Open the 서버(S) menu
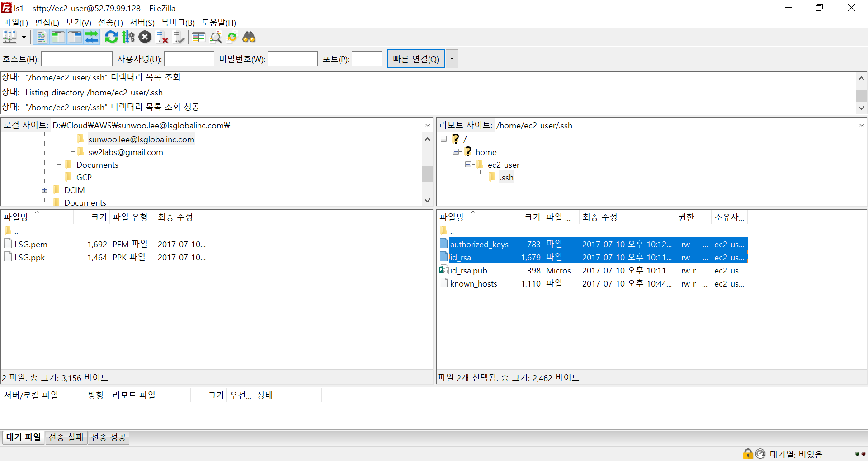Viewport: 868px width, 461px height. point(142,23)
